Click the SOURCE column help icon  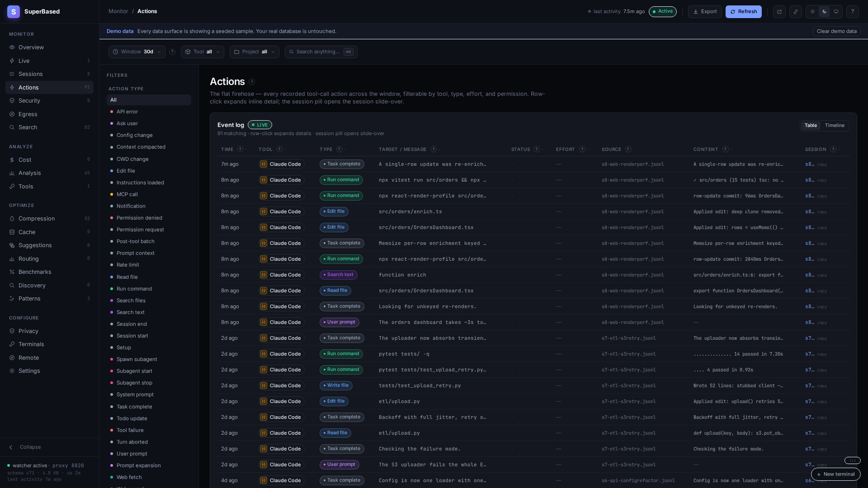[628, 149]
